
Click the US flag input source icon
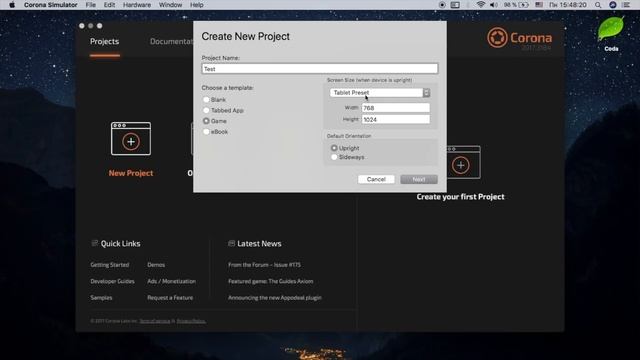(539, 5)
